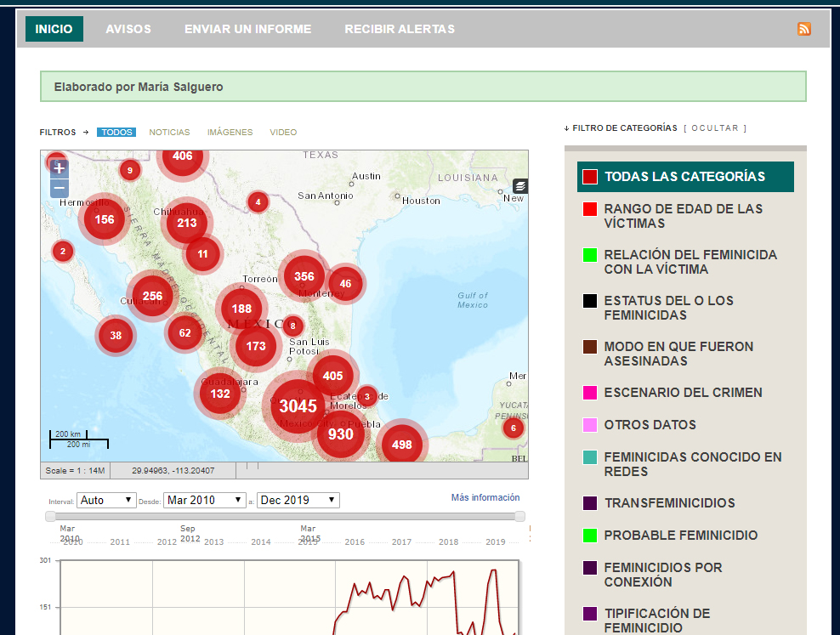Open the Desde date dropdown
This screenshot has width=840, height=635.
pyautogui.click(x=205, y=500)
